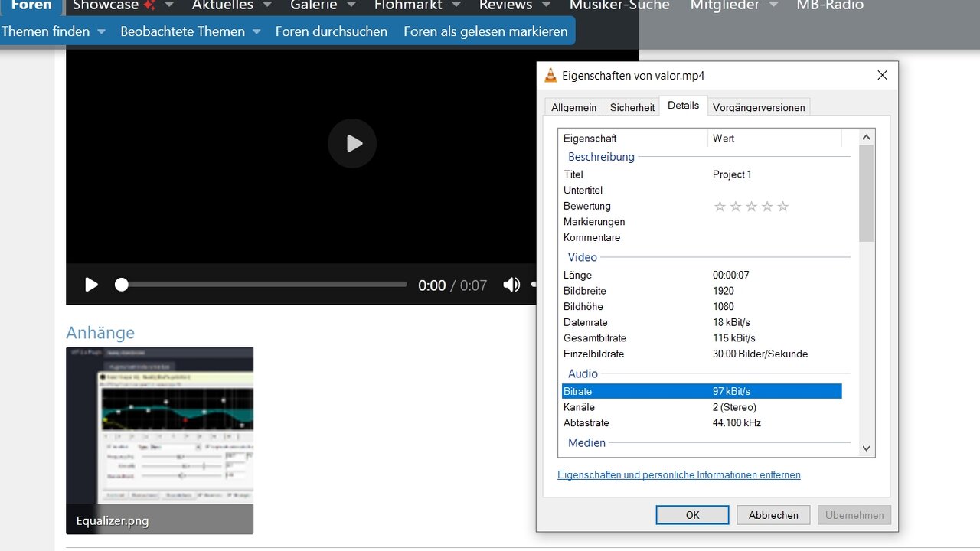
Task: Open the Equalizer.png attachment thumbnail
Action: pos(159,440)
